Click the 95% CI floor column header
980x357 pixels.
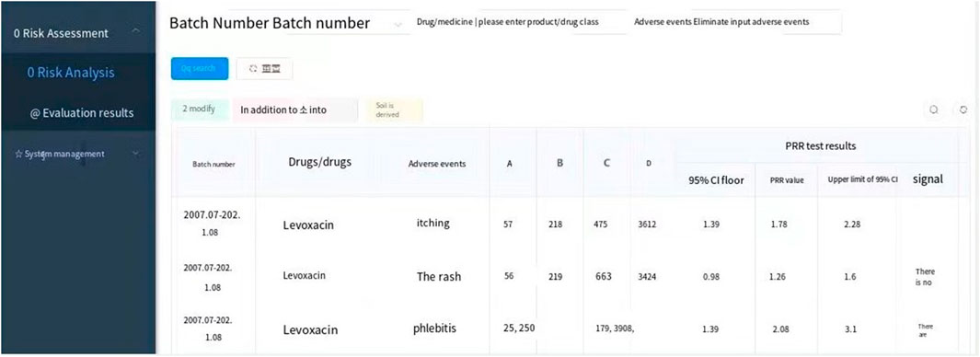coord(716,180)
